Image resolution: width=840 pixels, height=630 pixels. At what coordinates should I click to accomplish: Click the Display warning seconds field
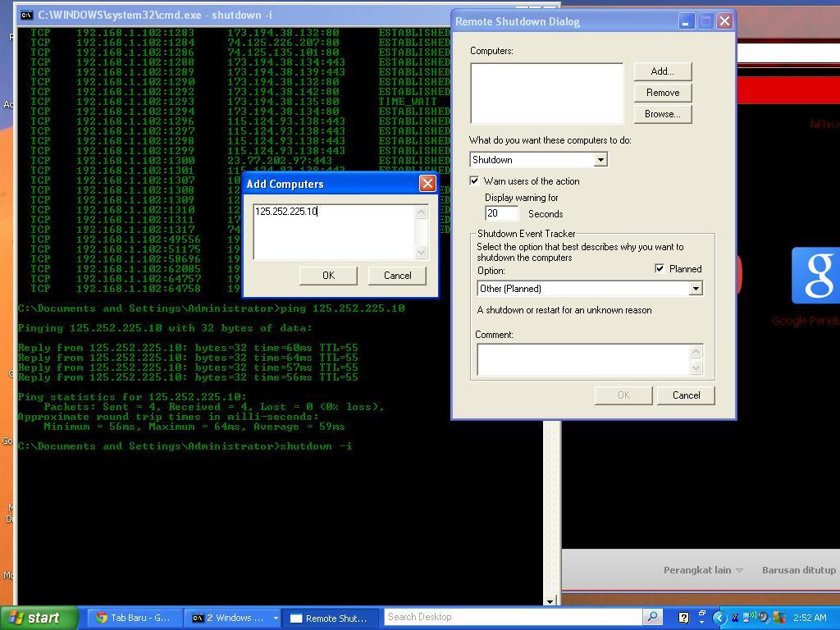click(501, 213)
